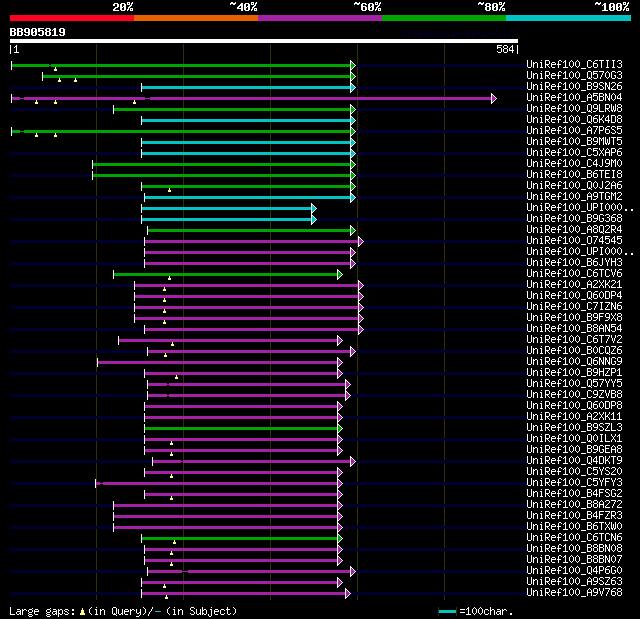This screenshot has width=640, height=619.
Task: Click the arrowhead ending the B9G368 alignment
Action: 313,219
